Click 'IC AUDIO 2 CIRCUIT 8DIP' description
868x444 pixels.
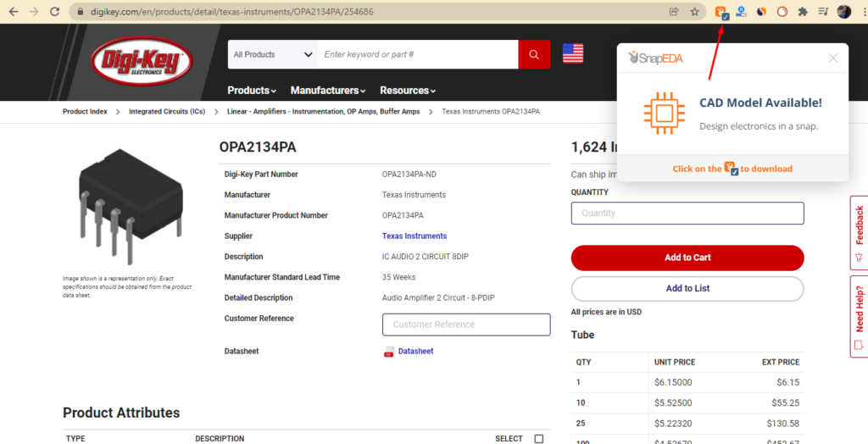pos(426,257)
